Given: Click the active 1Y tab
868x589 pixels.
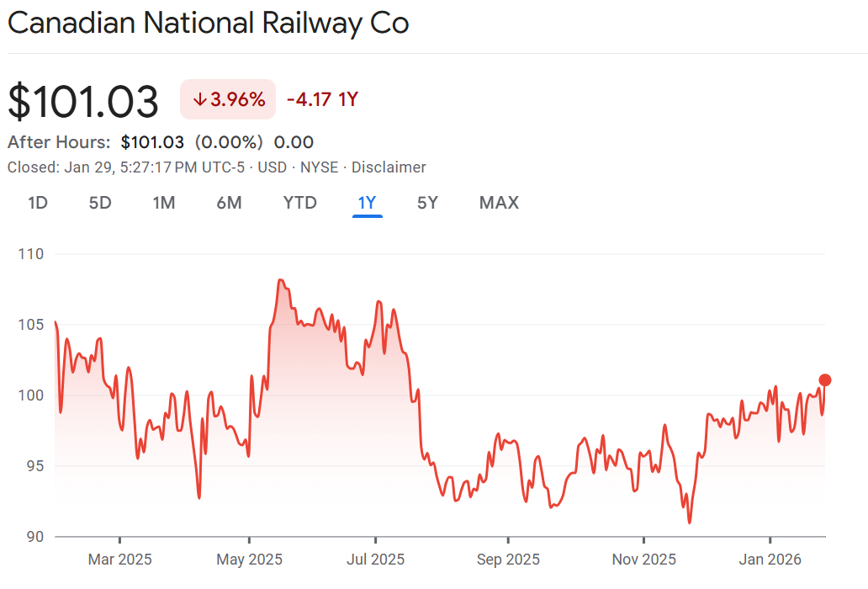Looking at the screenshot, I should 368,203.
